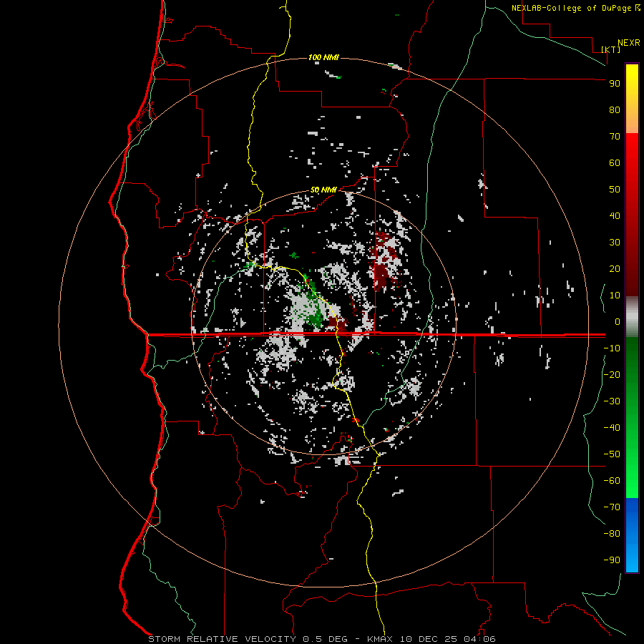Click the 0 value on the velocity scale
This screenshot has width=644, height=644.
tap(618, 321)
